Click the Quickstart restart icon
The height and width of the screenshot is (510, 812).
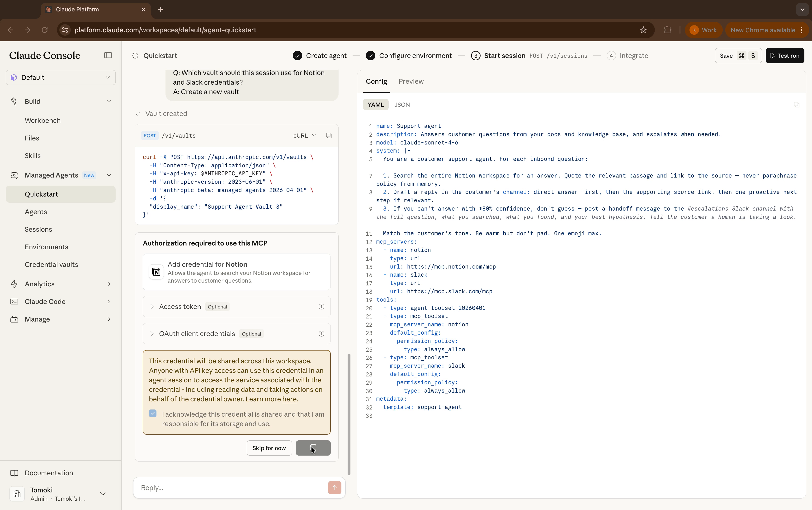(x=135, y=56)
